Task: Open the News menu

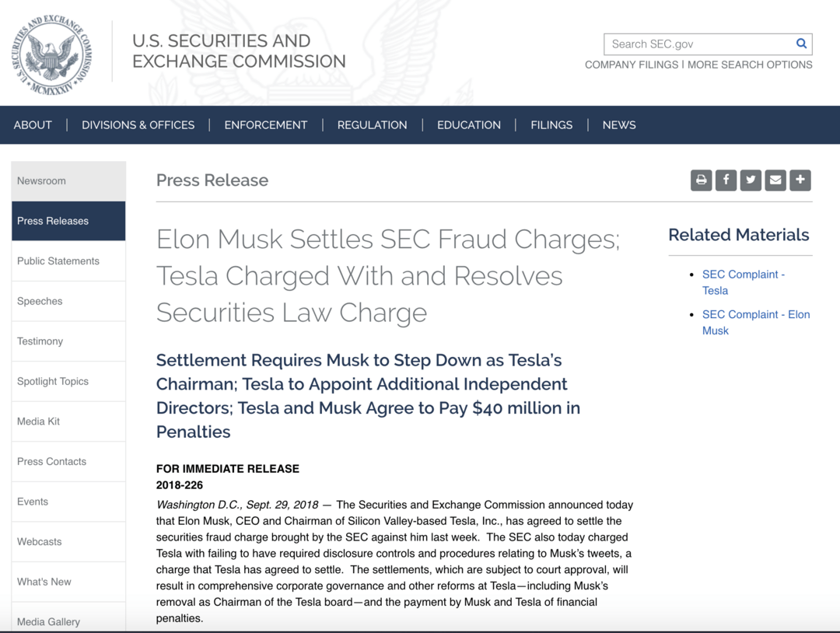Action: point(619,125)
